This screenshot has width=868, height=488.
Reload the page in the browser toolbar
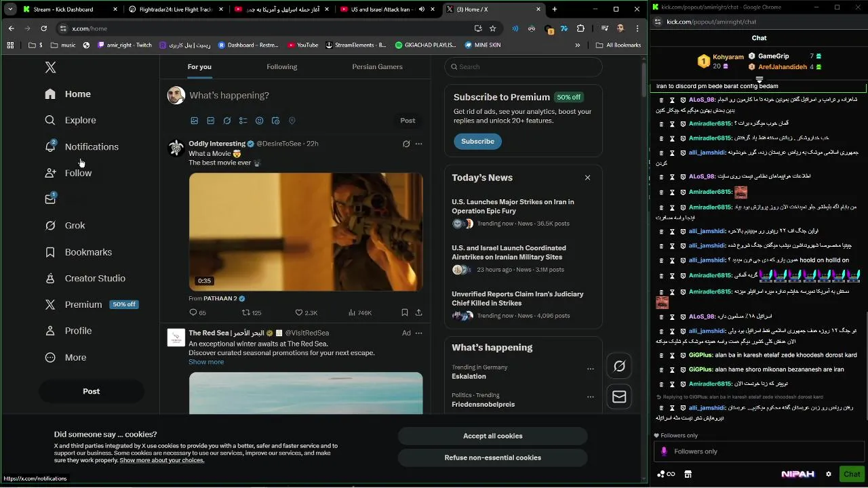(44, 28)
